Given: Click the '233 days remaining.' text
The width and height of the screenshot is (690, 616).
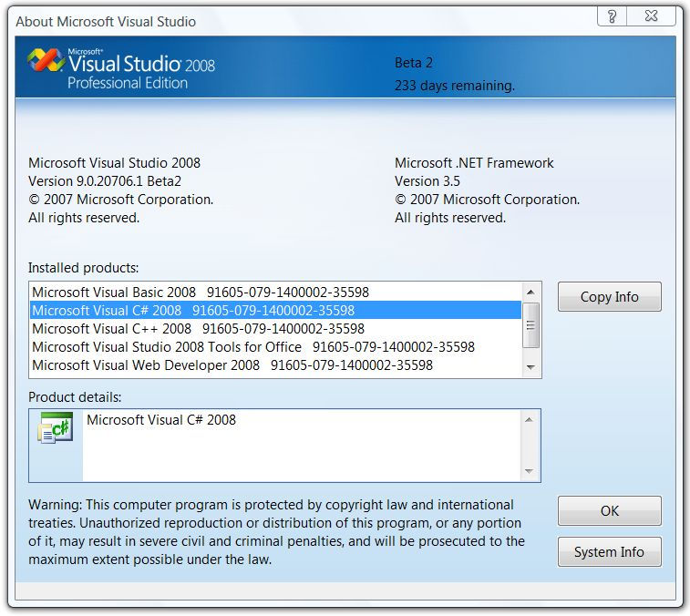Looking at the screenshot, I should click(x=455, y=85).
